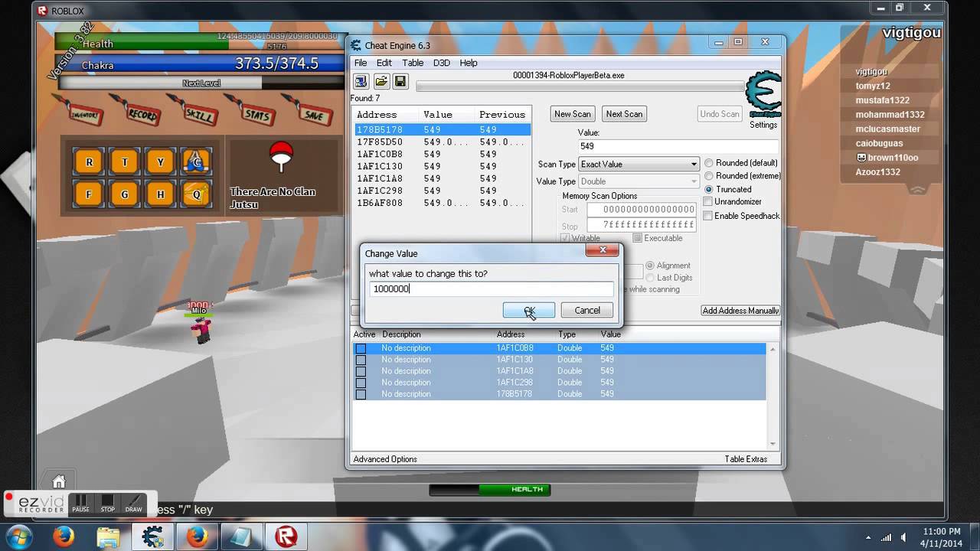Activate the 1AF1C0B8 address entry checkbox
Viewport: 980px width, 551px height.
[x=361, y=348]
